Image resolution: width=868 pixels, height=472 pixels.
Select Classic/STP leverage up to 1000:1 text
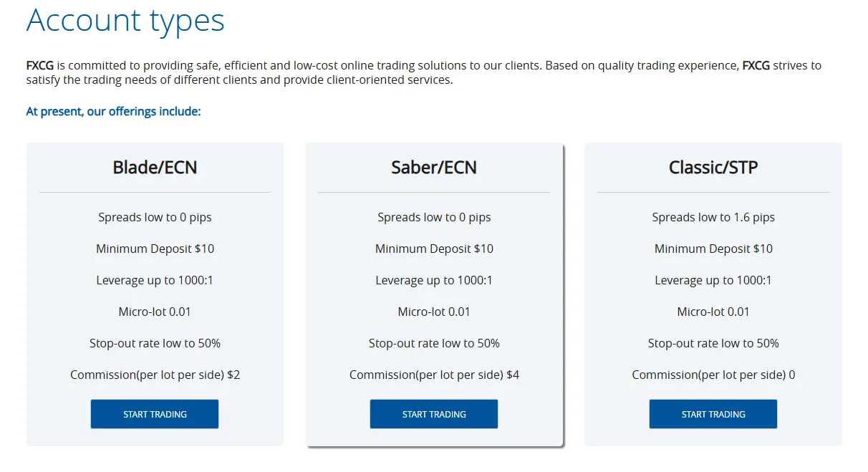click(x=713, y=280)
